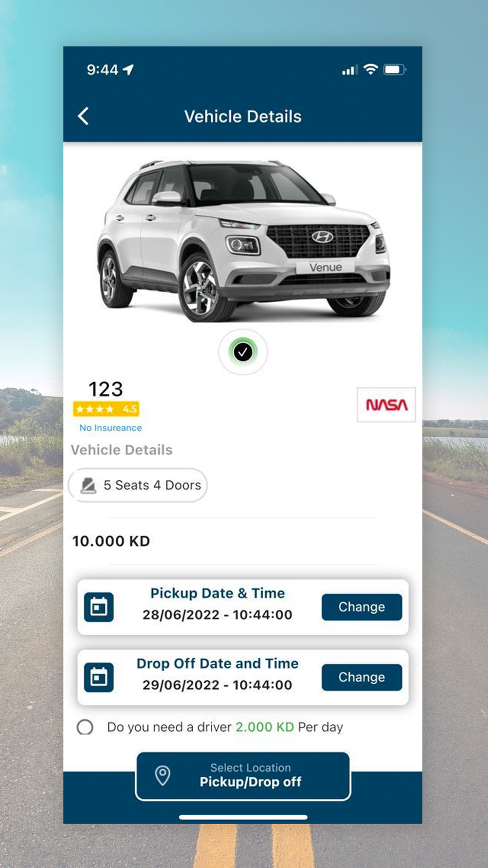
Task: Tap the battery status icon
Action: 395,70
